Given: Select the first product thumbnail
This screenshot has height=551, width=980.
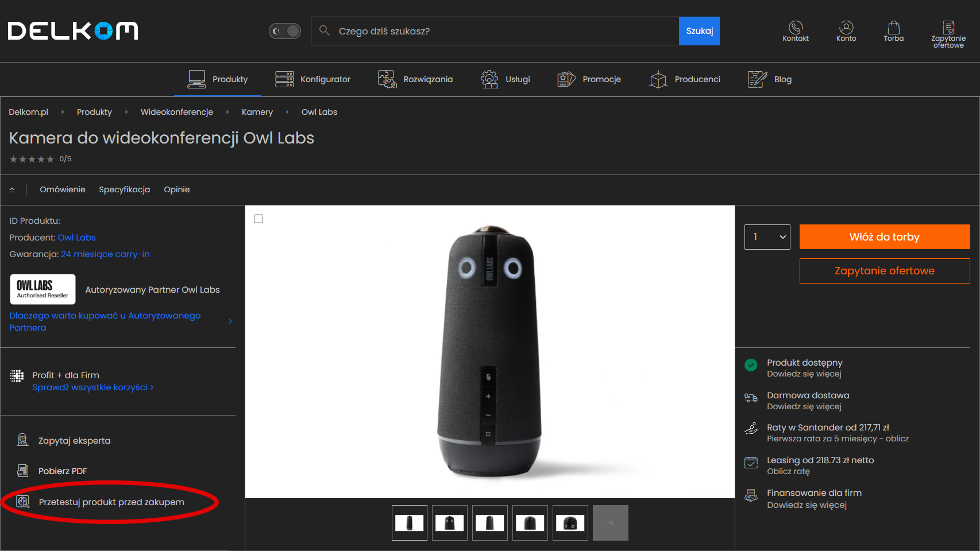Looking at the screenshot, I should [x=410, y=523].
